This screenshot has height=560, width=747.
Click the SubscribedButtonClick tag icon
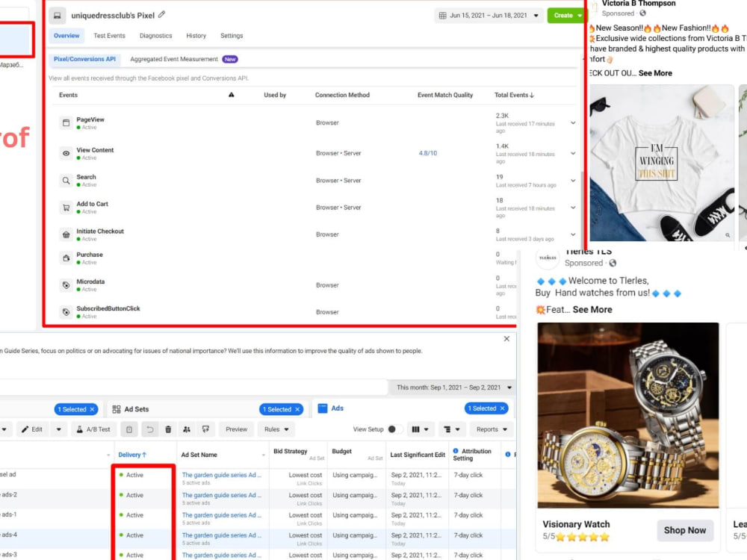(x=66, y=312)
